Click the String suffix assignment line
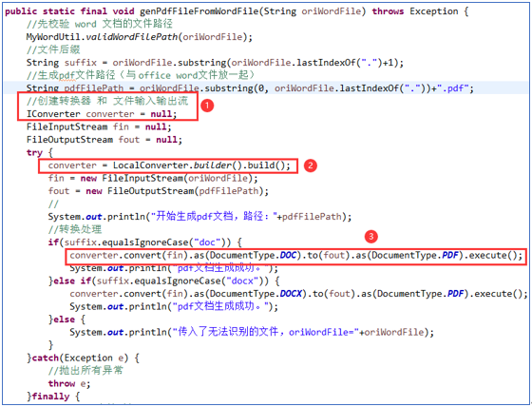This screenshot has height=407, width=532. pyautogui.click(x=215, y=63)
